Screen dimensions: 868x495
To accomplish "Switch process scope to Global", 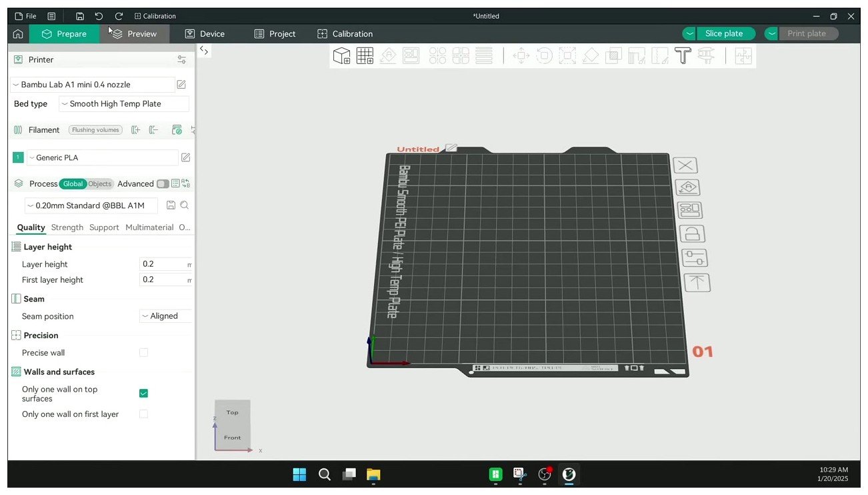I will click(73, 184).
